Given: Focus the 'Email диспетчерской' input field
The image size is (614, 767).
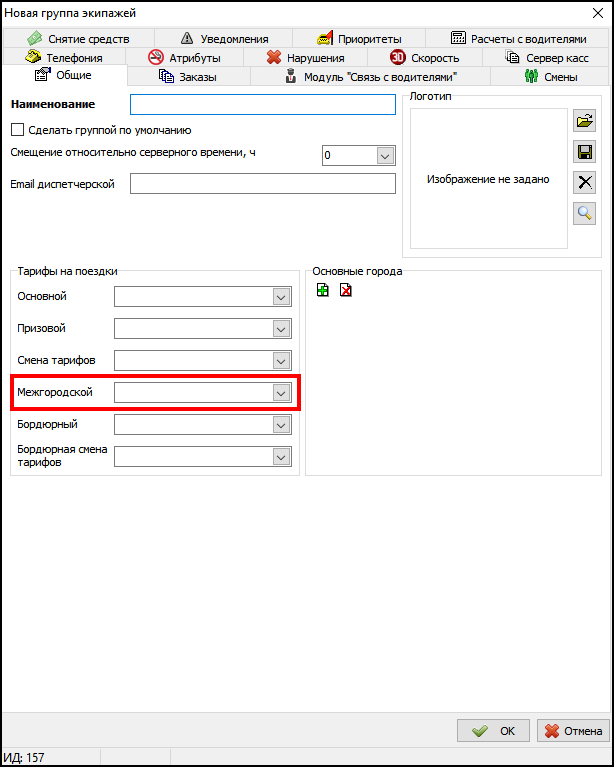Looking at the screenshot, I should (263, 184).
